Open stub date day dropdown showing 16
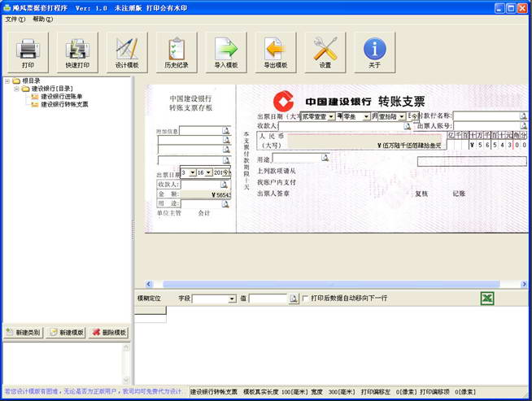The image size is (532, 401). pos(208,172)
